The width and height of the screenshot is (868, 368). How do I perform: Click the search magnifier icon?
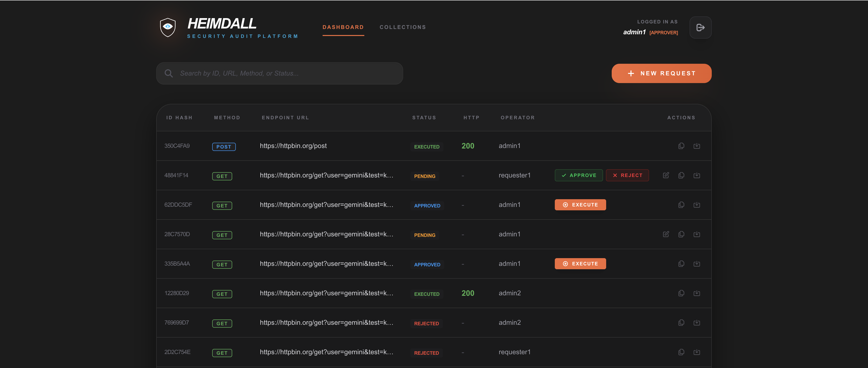pyautogui.click(x=169, y=74)
